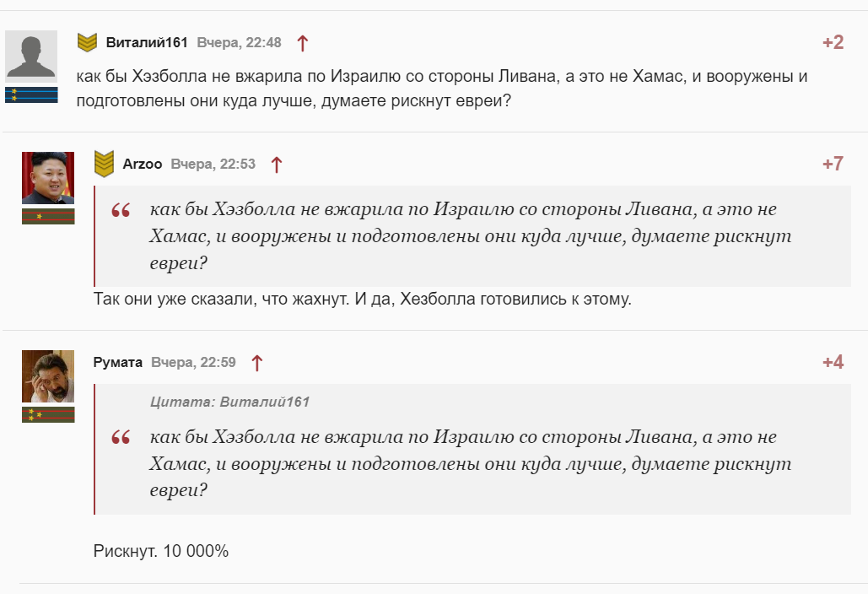The height and width of the screenshot is (594, 868).
Task: Click the +4 rating on Румата's comment
Action: (x=833, y=363)
